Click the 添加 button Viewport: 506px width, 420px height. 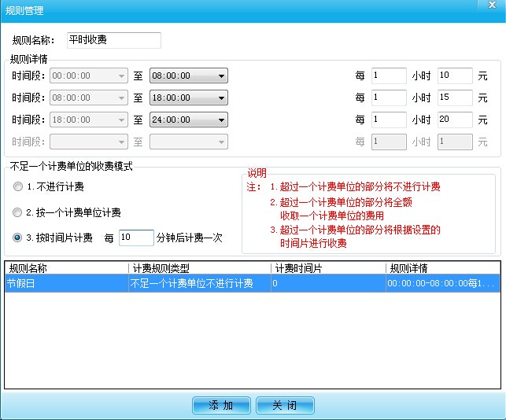pyautogui.click(x=221, y=405)
